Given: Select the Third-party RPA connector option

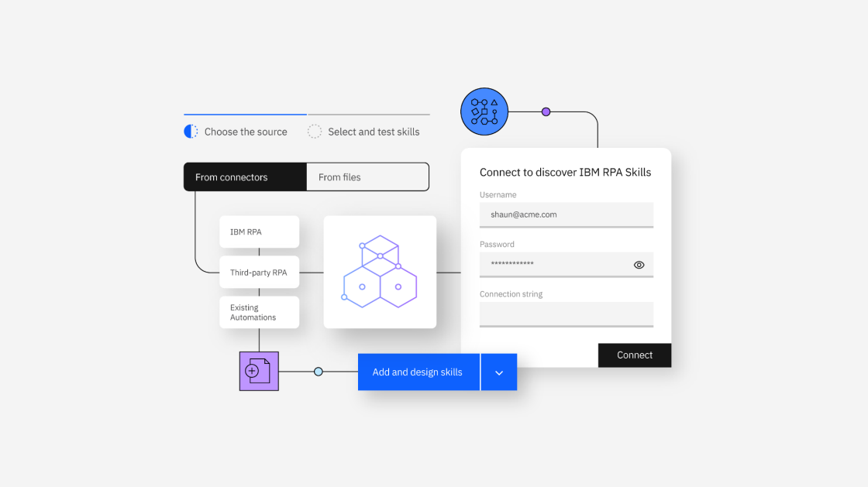Looking at the screenshot, I should [259, 272].
